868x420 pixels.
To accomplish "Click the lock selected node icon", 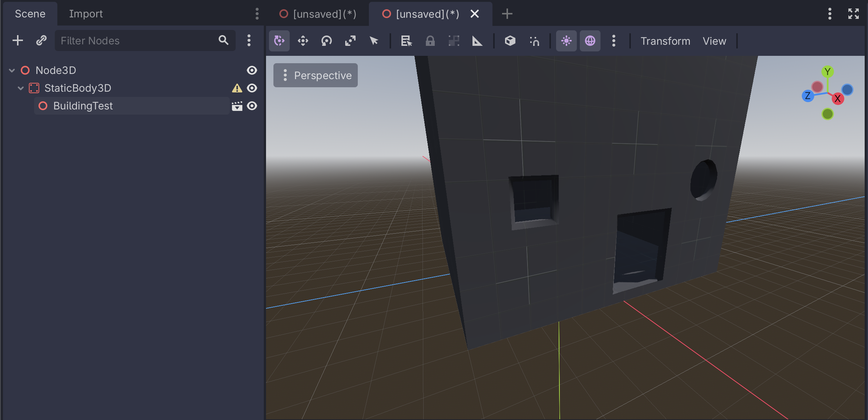I will pyautogui.click(x=430, y=41).
